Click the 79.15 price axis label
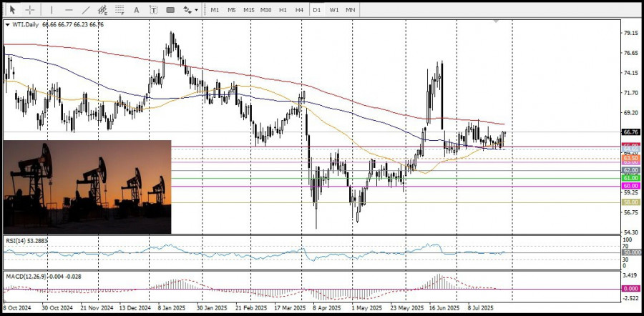This screenshot has width=644, height=316. coord(630,33)
